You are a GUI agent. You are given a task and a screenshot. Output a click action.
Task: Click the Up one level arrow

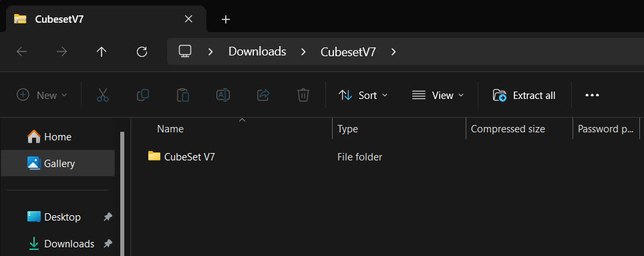coord(102,51)
